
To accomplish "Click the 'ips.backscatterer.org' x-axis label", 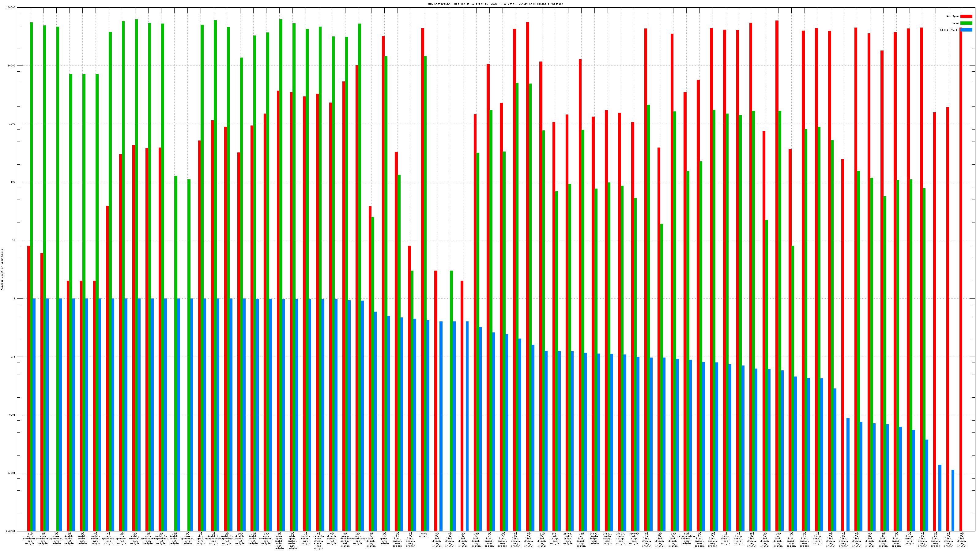I will coord(358,538).
